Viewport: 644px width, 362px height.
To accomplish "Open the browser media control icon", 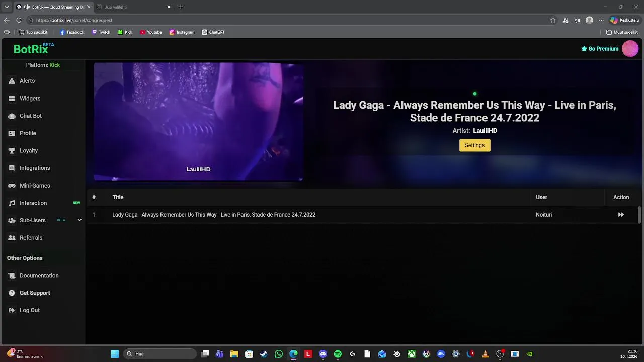I will pyautogui.click(x=566, y=20).
